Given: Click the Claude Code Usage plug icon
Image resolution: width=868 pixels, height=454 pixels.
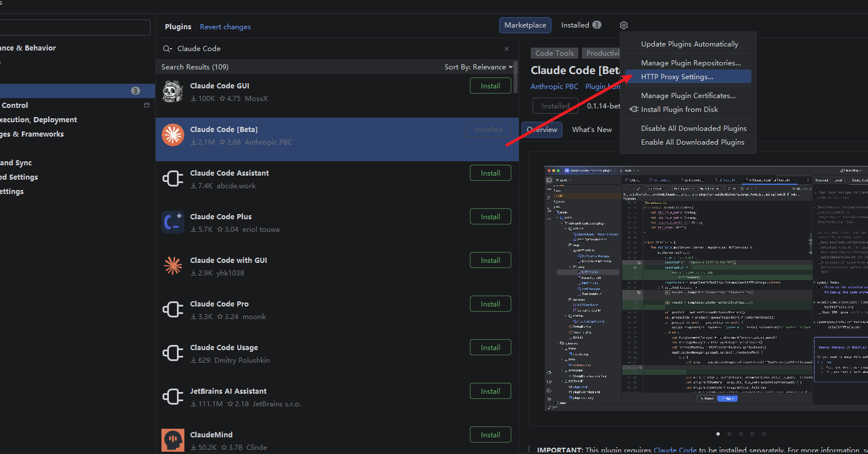Looking at the screenshot, I should tap(173, 354).
